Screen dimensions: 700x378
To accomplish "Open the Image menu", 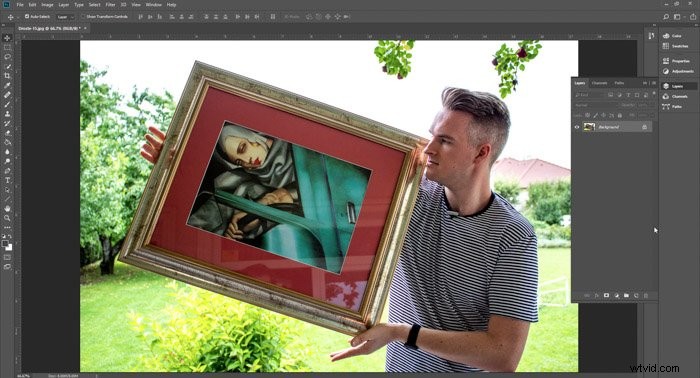I will (47, 5).
